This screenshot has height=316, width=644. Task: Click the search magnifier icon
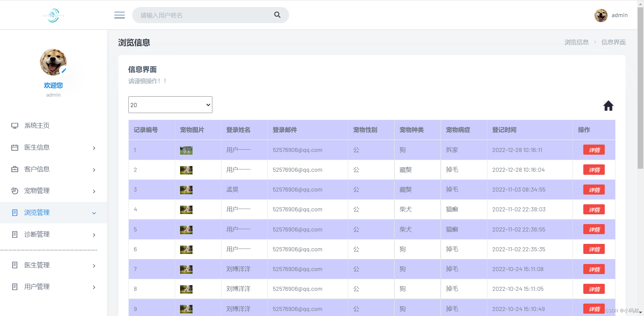(277, 15)
